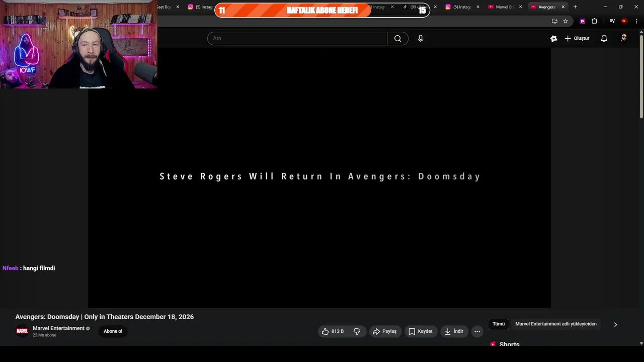
Task: Click the vertical scrollbar thumb
Action: pos(641,77)
